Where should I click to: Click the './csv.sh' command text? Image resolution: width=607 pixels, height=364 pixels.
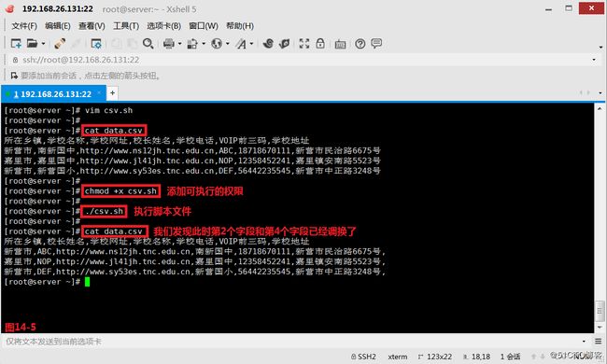[x=105, y=211]
